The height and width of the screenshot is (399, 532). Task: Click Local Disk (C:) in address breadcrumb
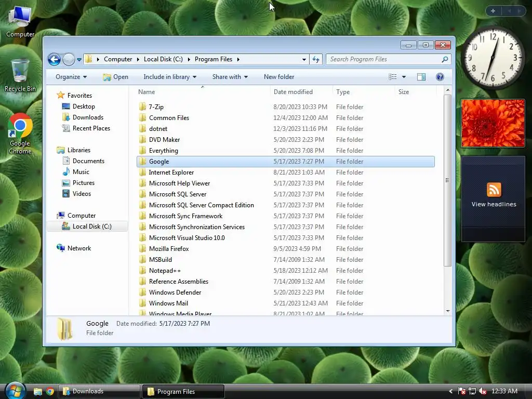tap(163, 59)
